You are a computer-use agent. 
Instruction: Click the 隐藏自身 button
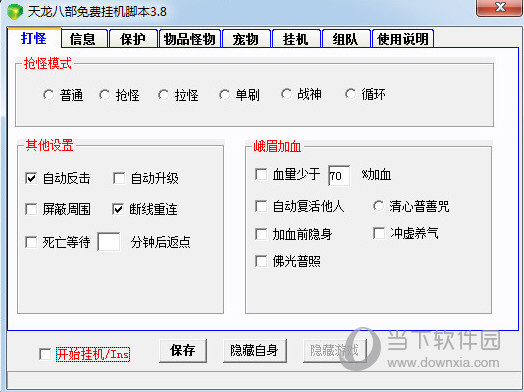255,351
